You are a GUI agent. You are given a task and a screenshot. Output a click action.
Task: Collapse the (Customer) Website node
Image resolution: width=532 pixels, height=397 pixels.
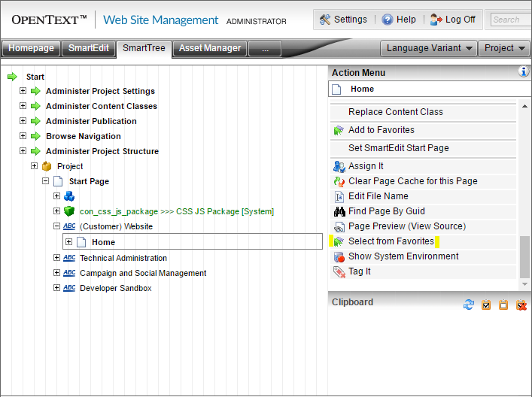coord(56,226)
